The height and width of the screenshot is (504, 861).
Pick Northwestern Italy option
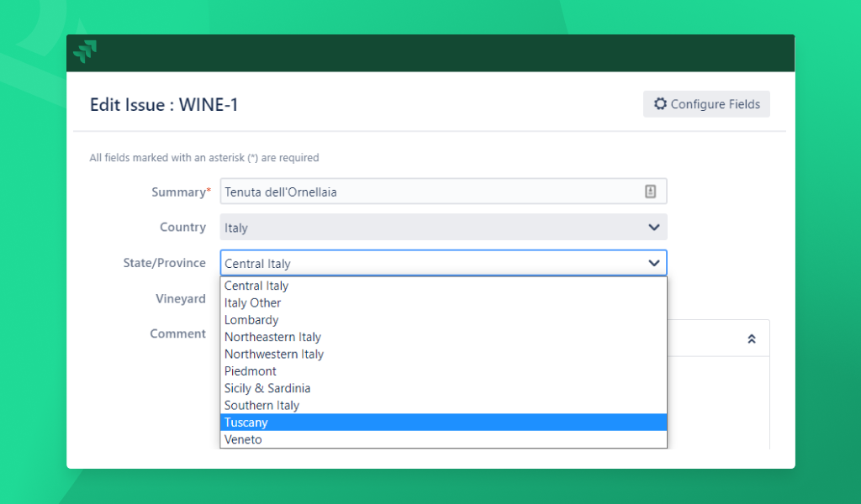(x=443, y=354)
